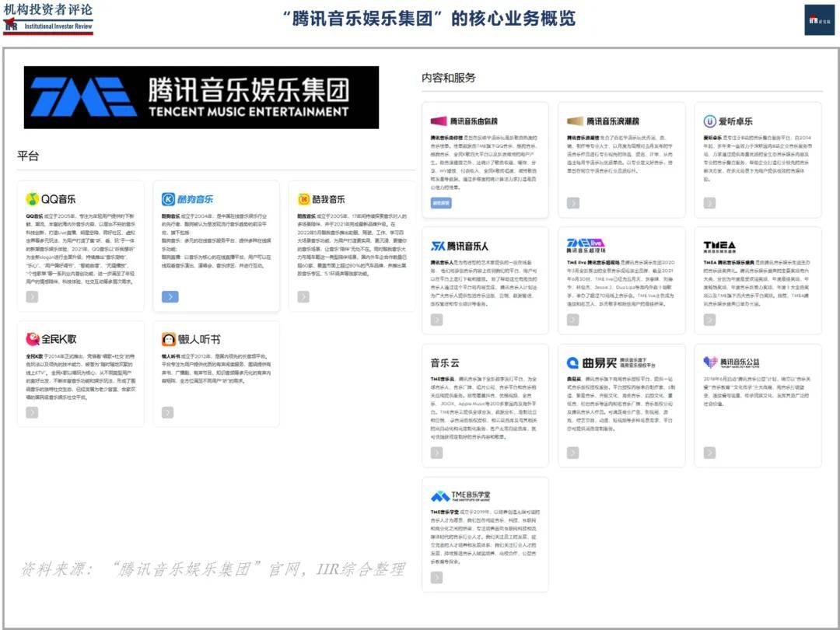Click the 腾讯音乐浪潮榜 title text
The width and height of the screenshot is (840, 630).
click(612, 121)
